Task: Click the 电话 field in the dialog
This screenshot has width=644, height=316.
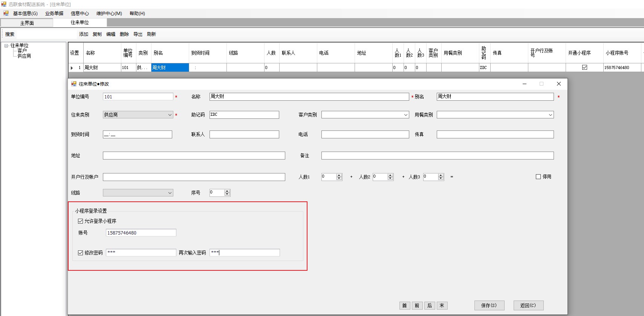Action: [365, 134]
